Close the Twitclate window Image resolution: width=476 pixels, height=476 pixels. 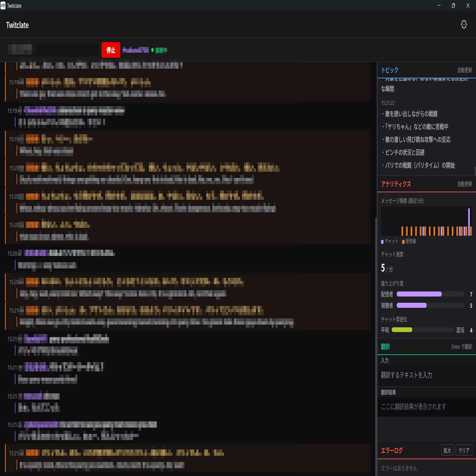click(468, 5)
